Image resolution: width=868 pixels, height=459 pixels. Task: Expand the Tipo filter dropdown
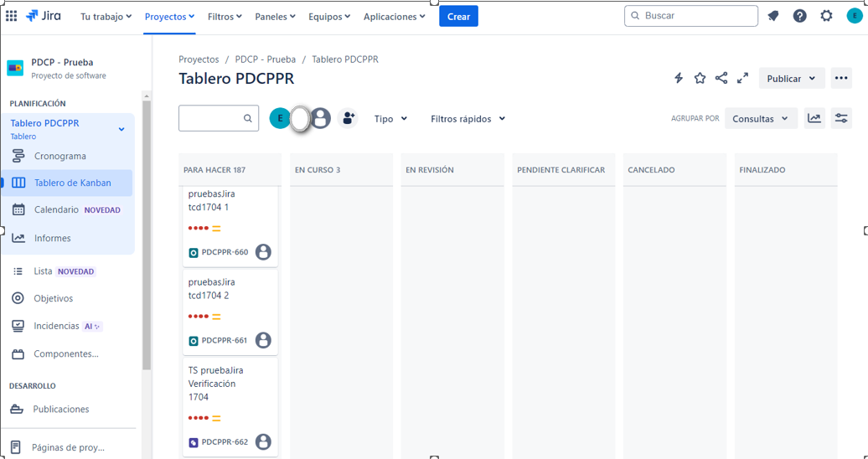[390, 119]
